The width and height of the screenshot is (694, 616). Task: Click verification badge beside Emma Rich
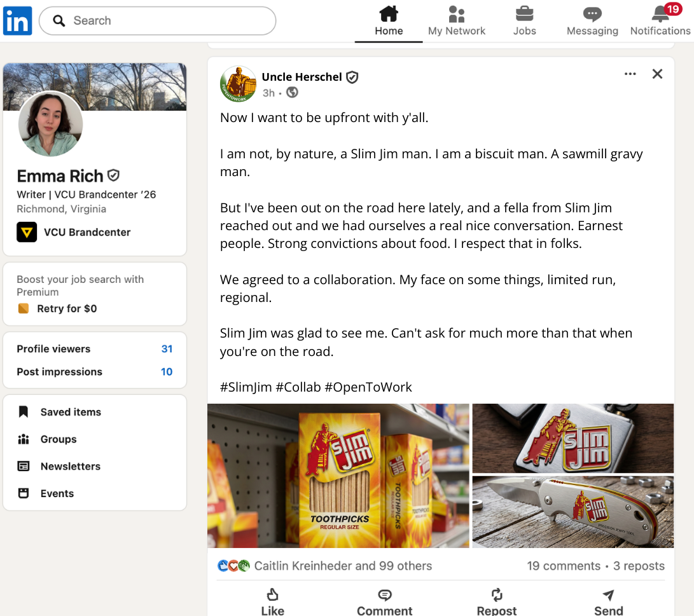[114, 175]
